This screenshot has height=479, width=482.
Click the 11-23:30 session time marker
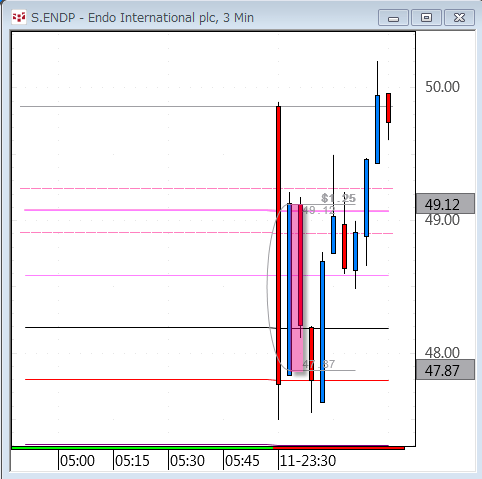point(308,461)
